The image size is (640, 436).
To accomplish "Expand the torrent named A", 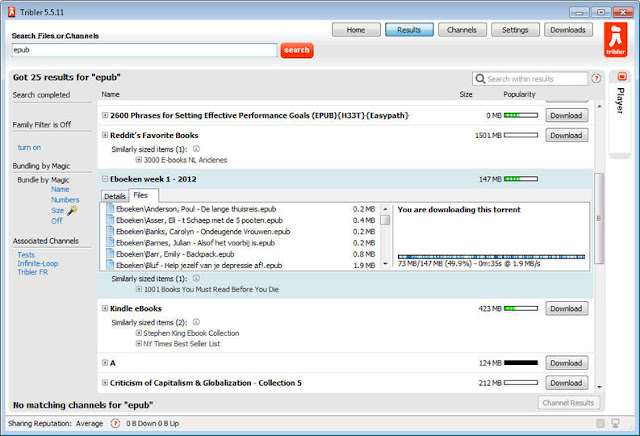I will coord(105,363).
